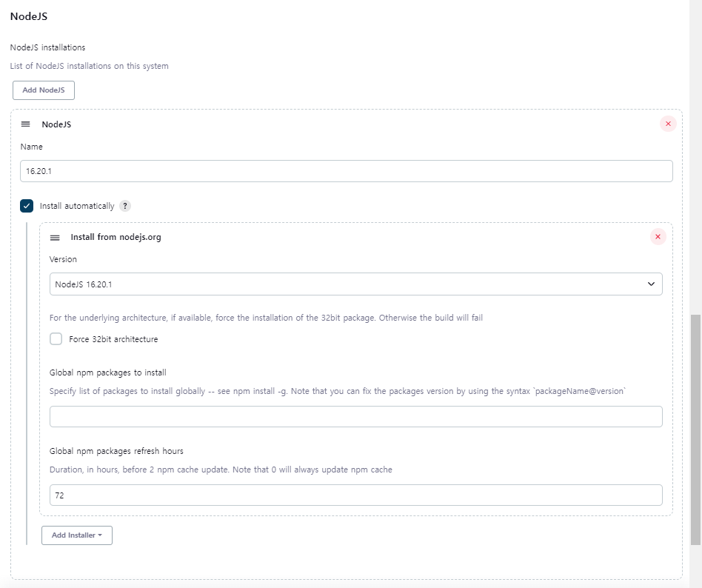Remove the NodeJS installation with red X
The height and width of the screenshot is (588, 702).
pyautogui.click(x=668, y=124)
